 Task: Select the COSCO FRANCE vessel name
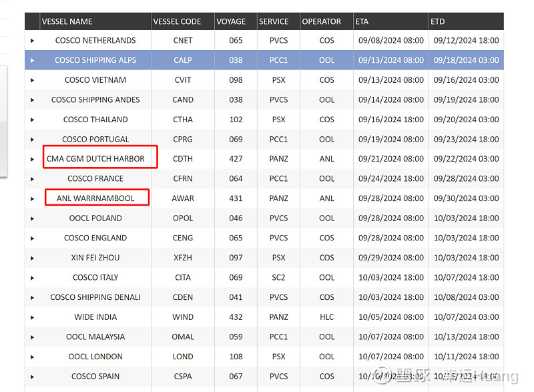pos(95,178)
